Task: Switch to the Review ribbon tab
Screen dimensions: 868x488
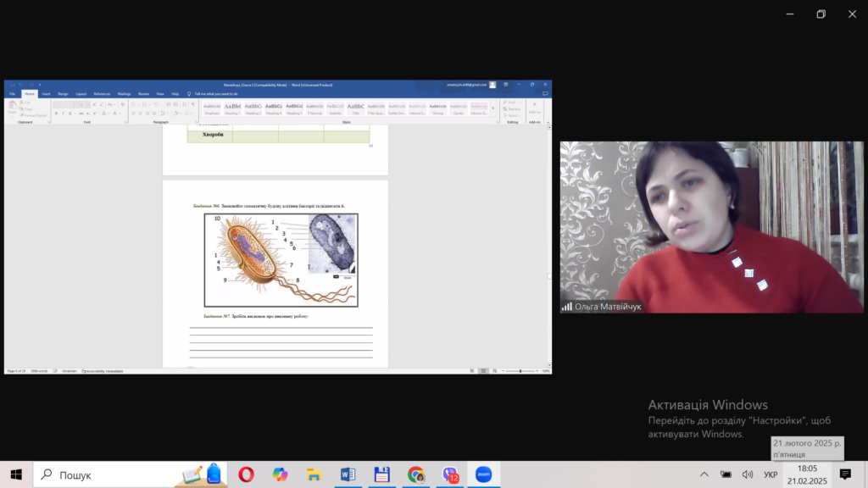Action: [x=143, y=94]
